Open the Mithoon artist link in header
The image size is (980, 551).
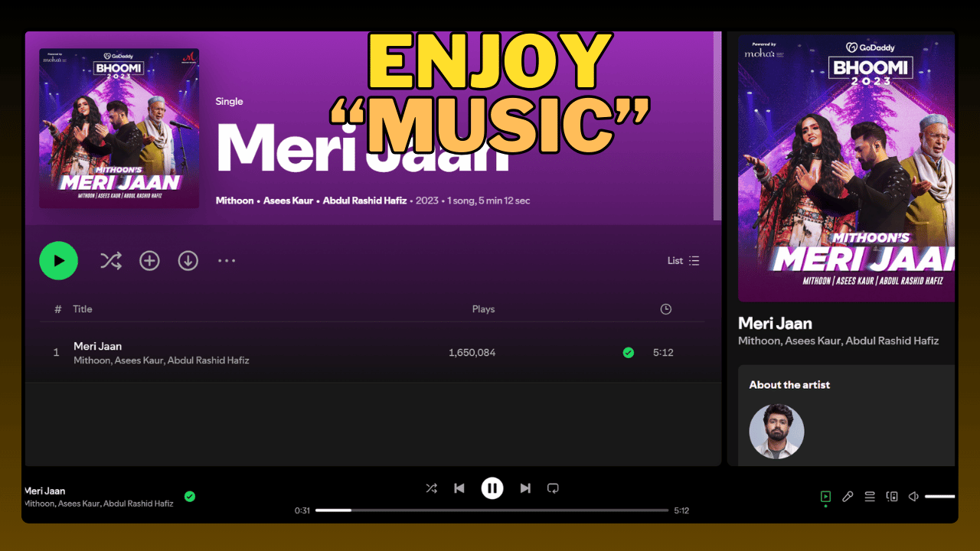235,201
